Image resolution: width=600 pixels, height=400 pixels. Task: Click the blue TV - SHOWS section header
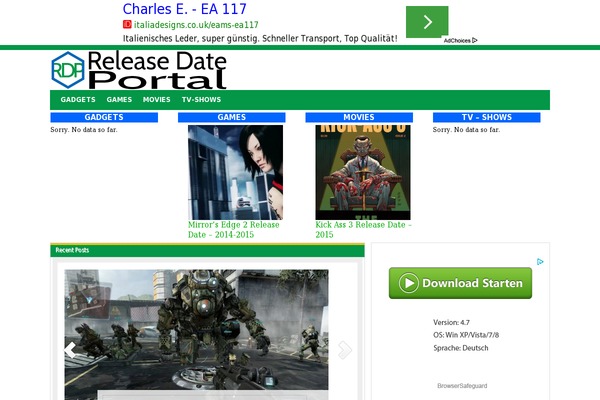click(486, 117)
